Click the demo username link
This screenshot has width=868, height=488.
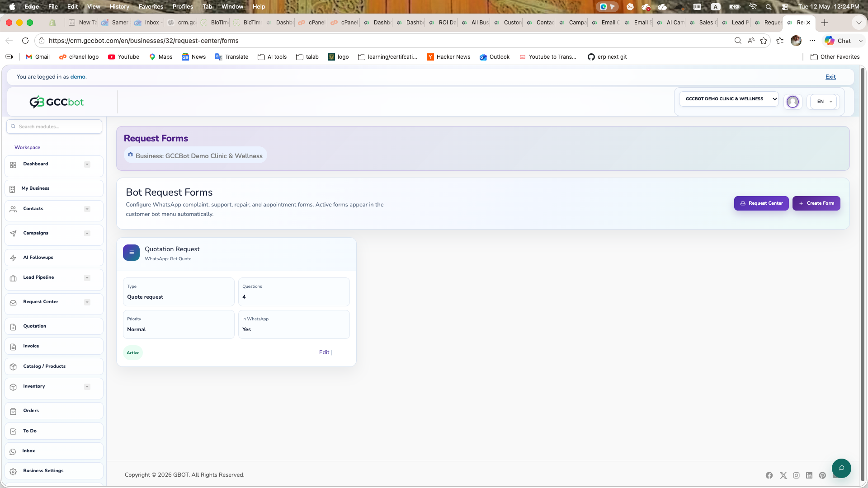pos(78,77)
